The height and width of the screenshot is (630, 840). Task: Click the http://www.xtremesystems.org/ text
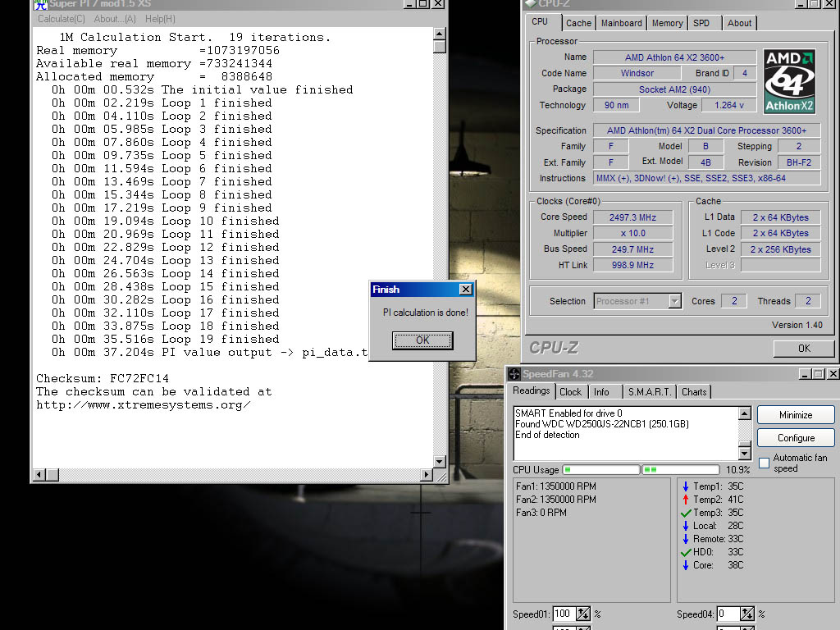(143, 405)
